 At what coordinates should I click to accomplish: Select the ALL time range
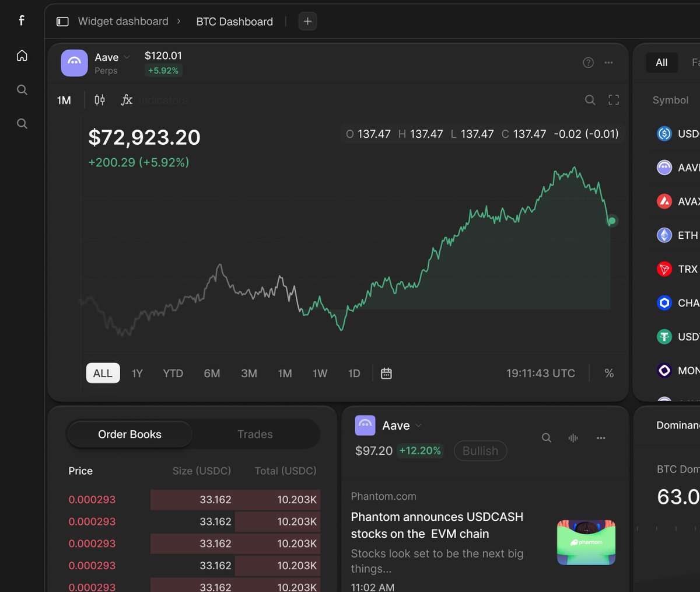coord(103,373)
